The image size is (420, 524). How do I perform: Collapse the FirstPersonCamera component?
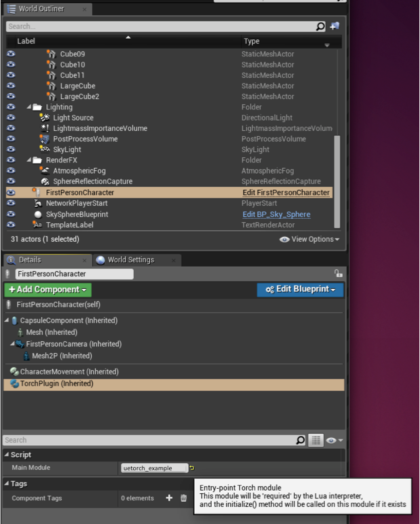click(x=12, y=344)
